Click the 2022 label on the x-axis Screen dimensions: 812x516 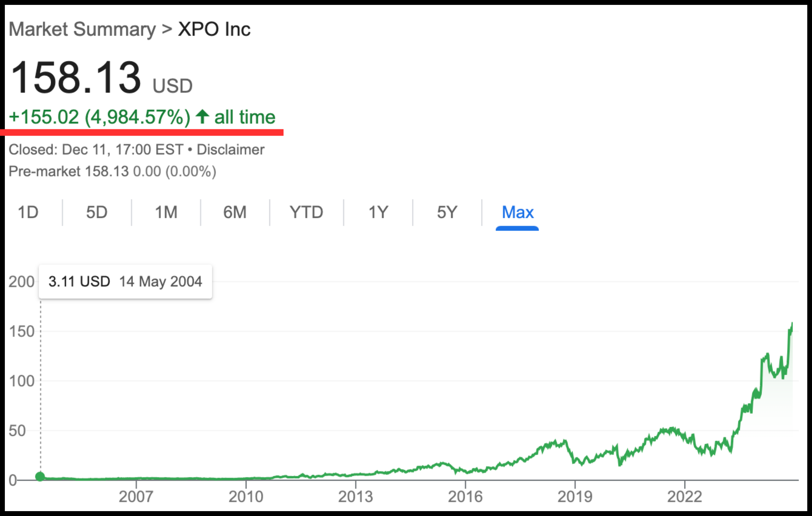tap(685, 497)
